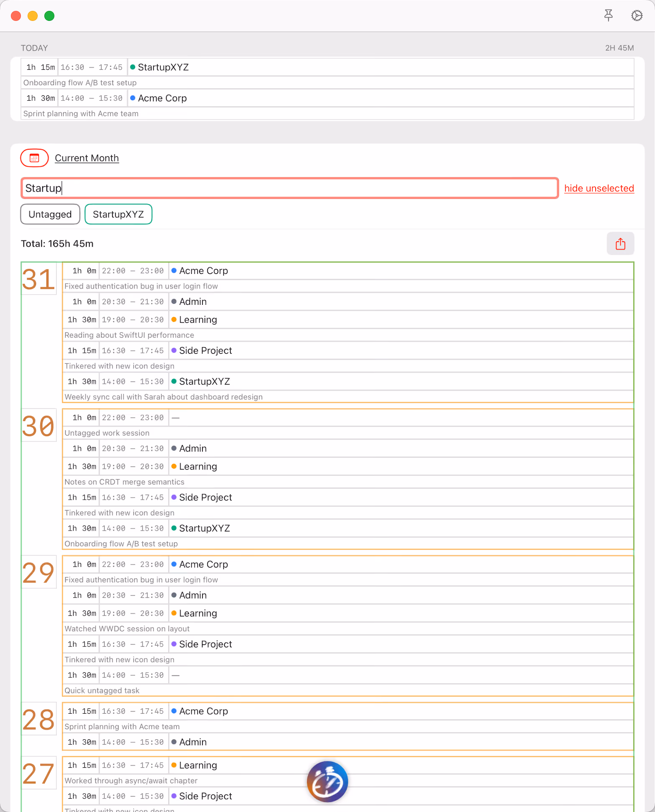Maximize the window with the green button
This screenshot has height=812, width=655.
49,16
